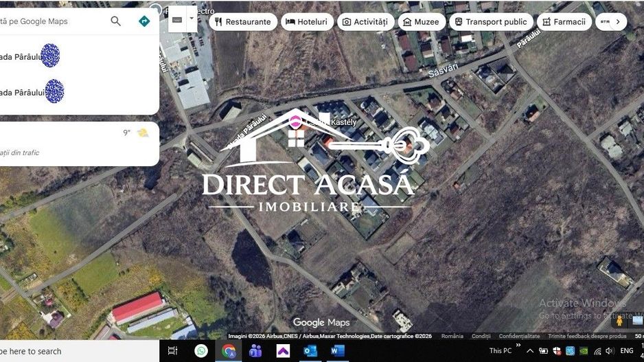Viewport: 644px width, 362px height.
Task: Switch to Chrome in the taskbar
Action: click(229, 351)
